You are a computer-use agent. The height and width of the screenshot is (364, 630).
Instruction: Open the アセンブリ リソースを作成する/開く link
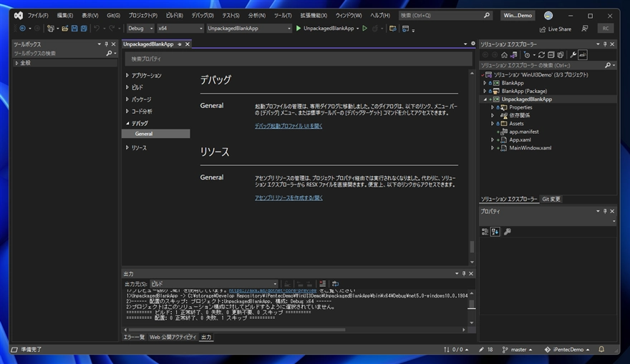[289, 198]
